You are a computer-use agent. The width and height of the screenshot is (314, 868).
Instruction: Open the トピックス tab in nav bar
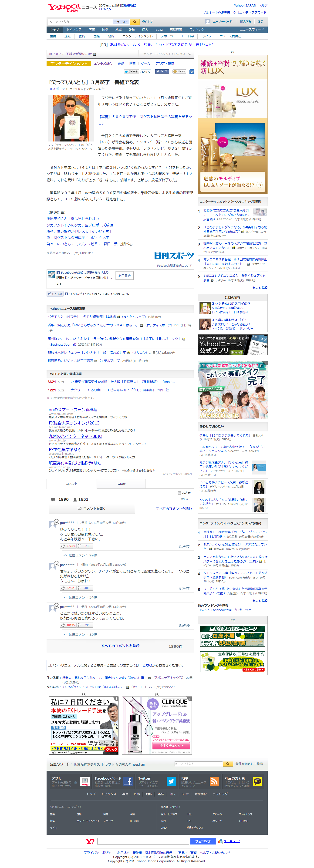coord(74,30)
